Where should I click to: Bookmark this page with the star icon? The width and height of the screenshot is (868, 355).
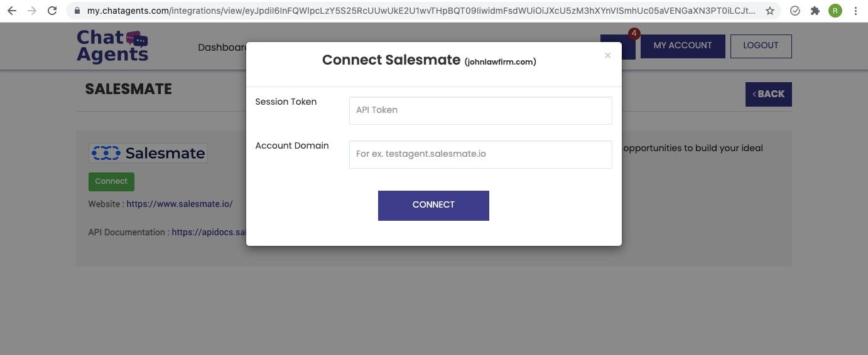(769, 11)
